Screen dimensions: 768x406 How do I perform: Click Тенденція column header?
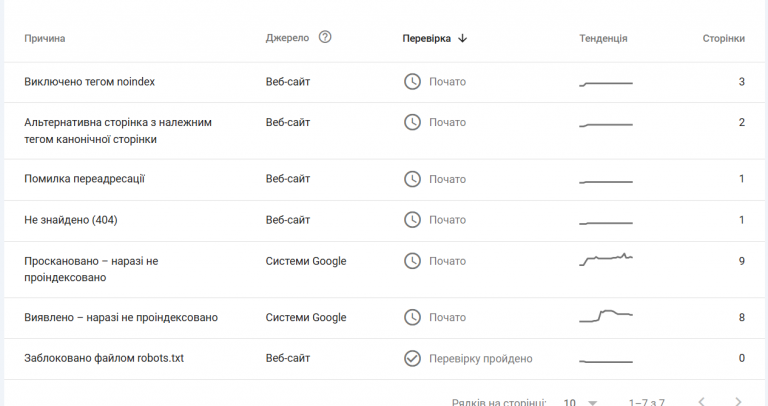click(x=603, y=38)
